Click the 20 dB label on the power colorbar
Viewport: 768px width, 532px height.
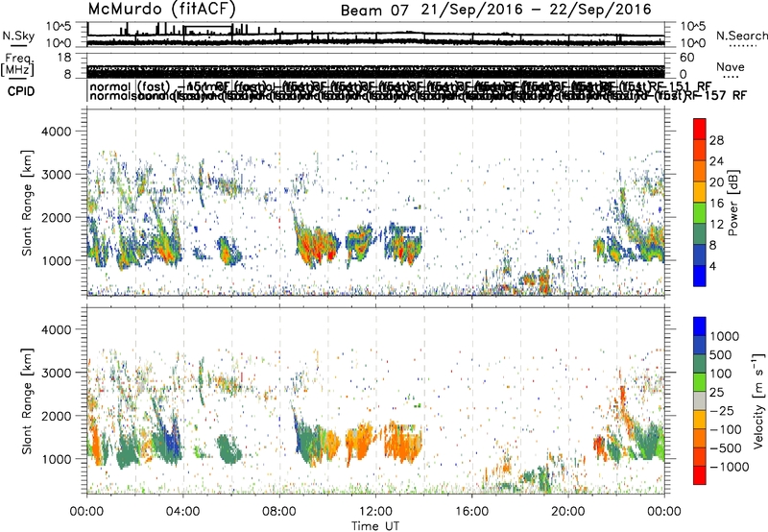tap(716, 182)
